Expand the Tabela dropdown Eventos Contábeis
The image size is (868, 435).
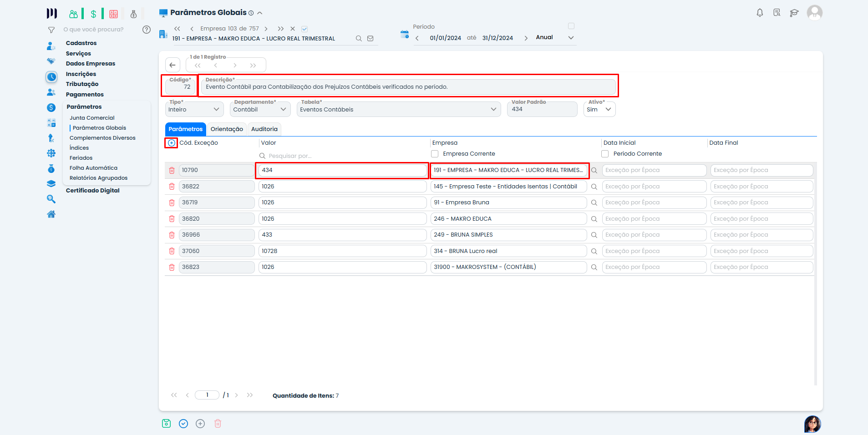click(x=398, y=110)
